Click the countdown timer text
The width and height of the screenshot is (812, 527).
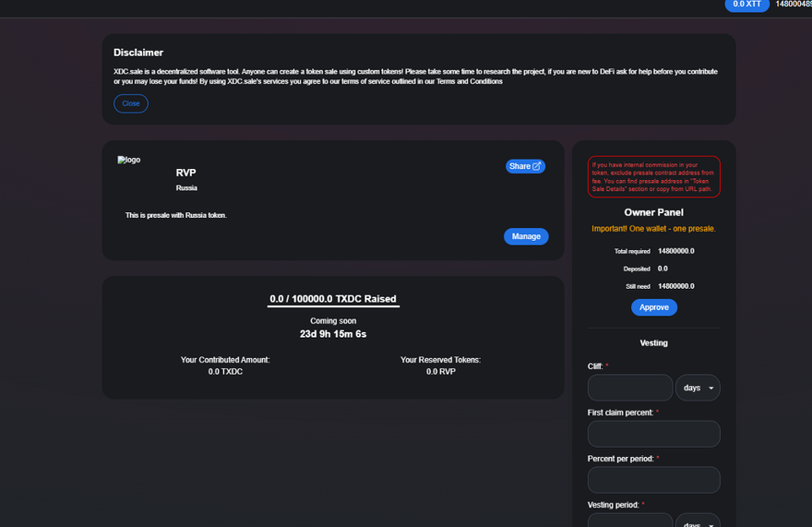tap(333, 334)
